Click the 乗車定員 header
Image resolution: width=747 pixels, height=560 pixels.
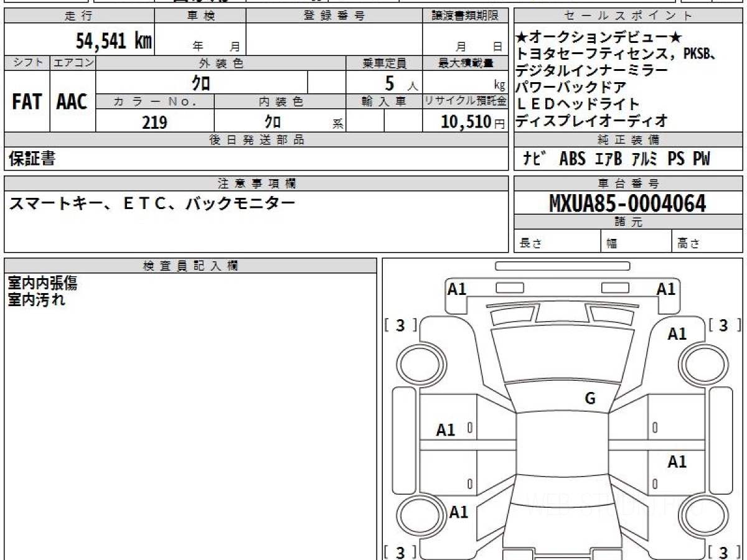(384, 63)
